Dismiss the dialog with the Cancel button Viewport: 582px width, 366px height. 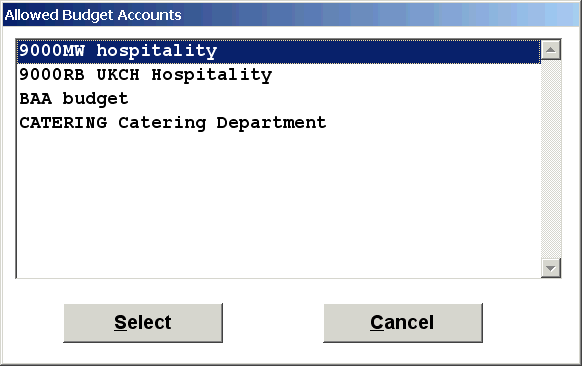(x=403, y=323)
